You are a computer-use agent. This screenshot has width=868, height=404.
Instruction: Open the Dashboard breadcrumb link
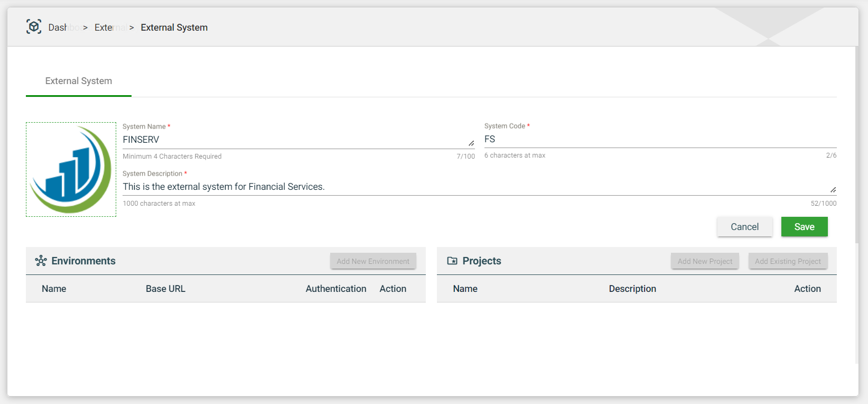click(x=63, y=27)
